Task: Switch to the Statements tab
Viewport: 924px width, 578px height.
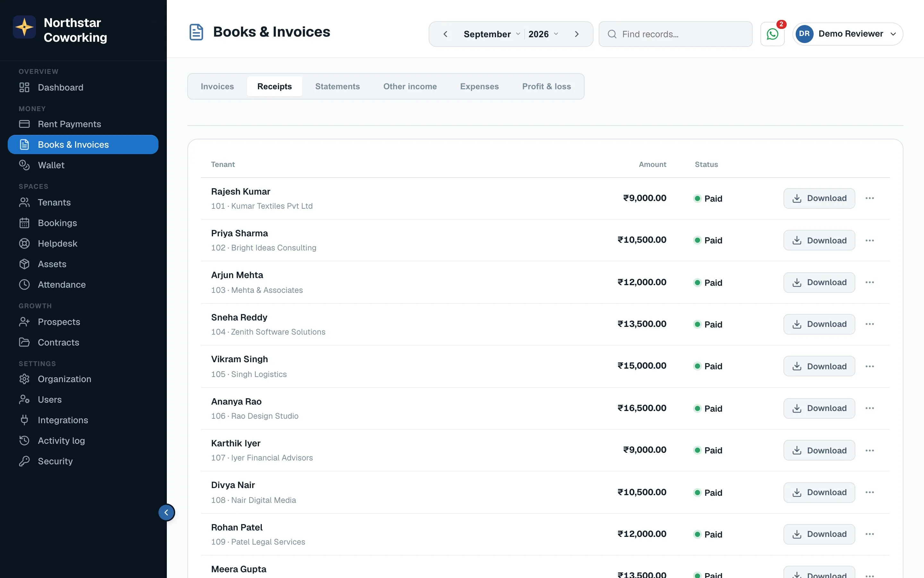Action: click(x=338, y=86)
